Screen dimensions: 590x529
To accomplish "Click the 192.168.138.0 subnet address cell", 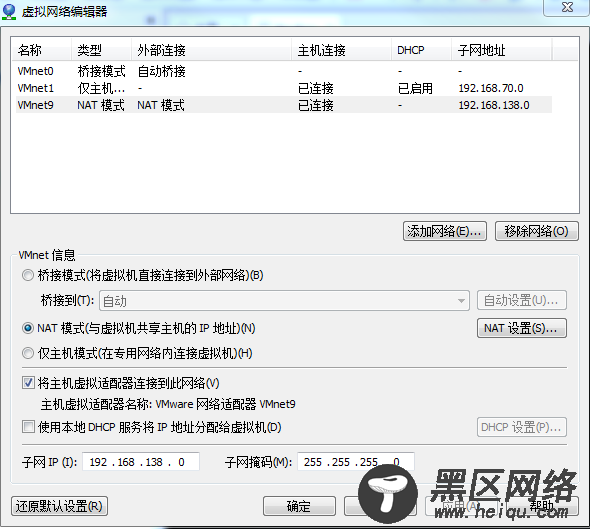I will 494,105.
